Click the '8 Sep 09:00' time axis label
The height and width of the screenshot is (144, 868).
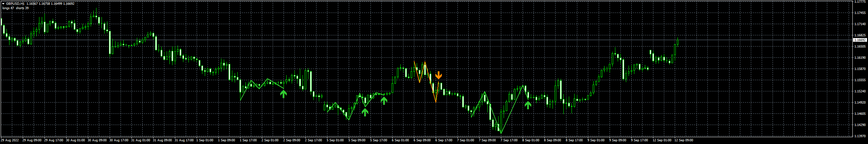[x=553, y=140]
